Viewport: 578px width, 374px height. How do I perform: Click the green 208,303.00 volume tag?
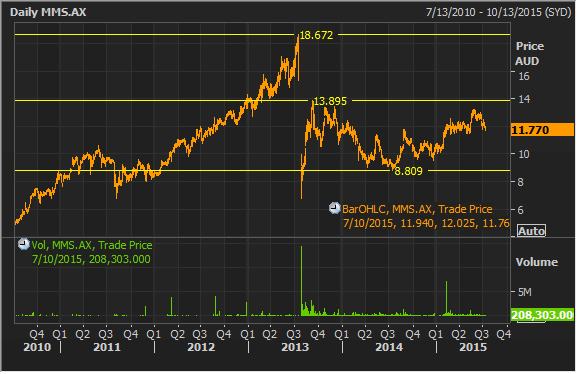(x=542, y=315)
